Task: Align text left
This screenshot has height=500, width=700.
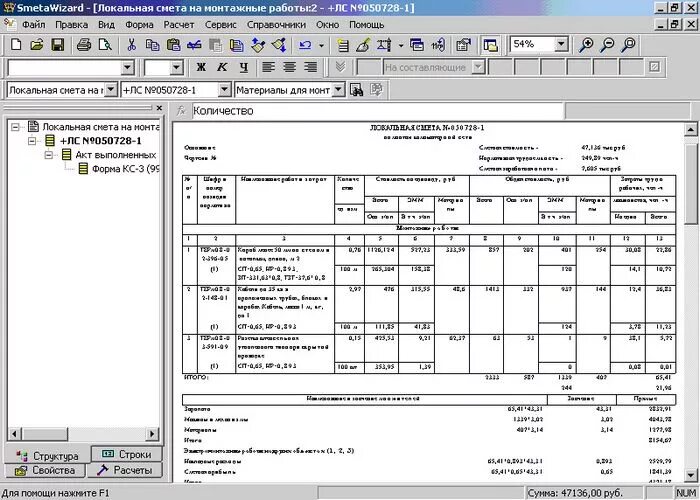Action: click(268, 67)
